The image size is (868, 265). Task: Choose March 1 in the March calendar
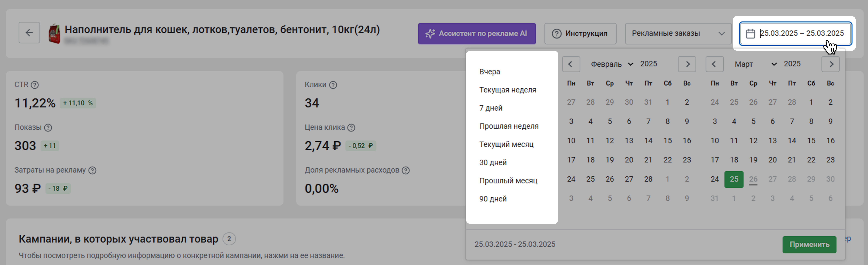click(x=811, y=102)
